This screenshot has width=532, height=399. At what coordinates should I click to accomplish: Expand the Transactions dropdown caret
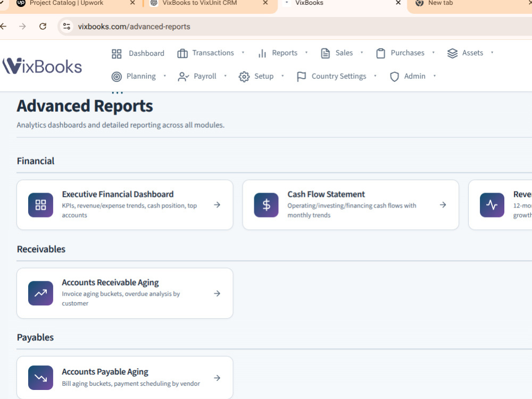coord(243,53)
